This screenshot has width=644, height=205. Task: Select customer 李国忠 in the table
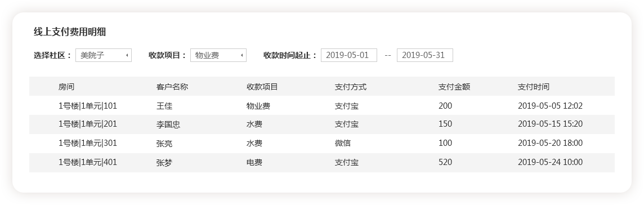(168, 124)
